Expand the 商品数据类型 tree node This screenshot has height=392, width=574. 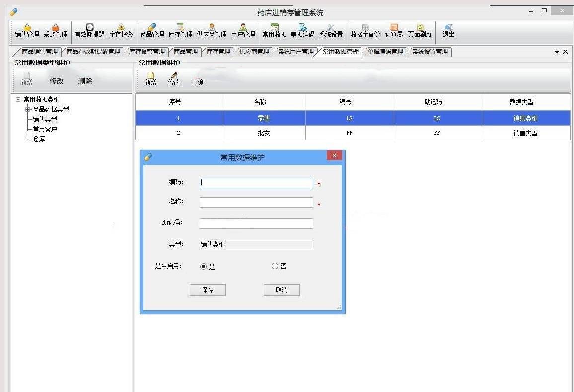[x=28, y=109]
